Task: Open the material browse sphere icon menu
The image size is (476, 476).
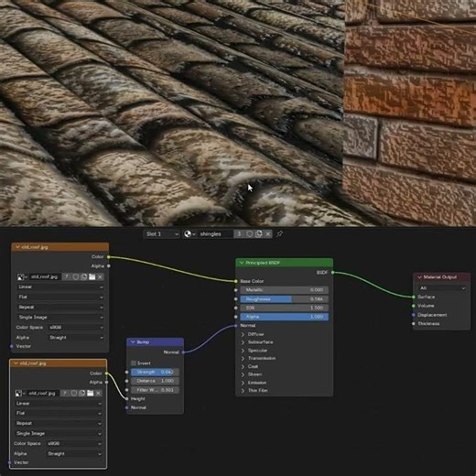Action: click(189, 234)
